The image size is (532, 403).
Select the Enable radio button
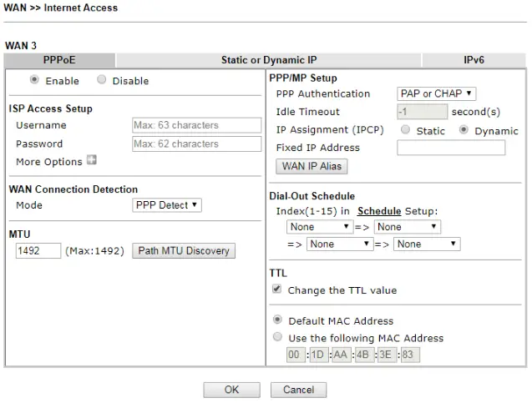34,79
